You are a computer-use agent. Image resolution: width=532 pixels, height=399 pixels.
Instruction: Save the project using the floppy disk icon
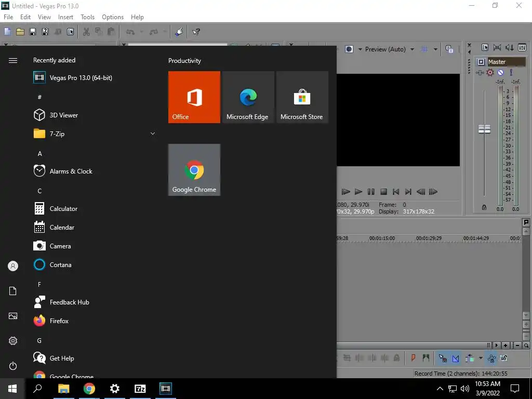pos(33,32)
